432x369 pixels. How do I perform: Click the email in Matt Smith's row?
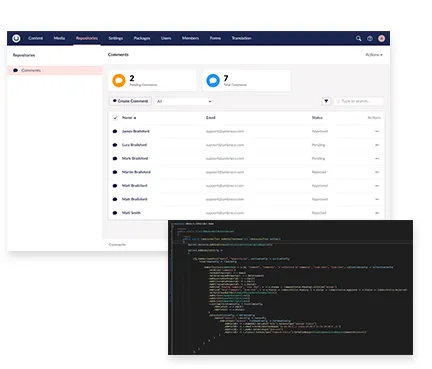225,213
